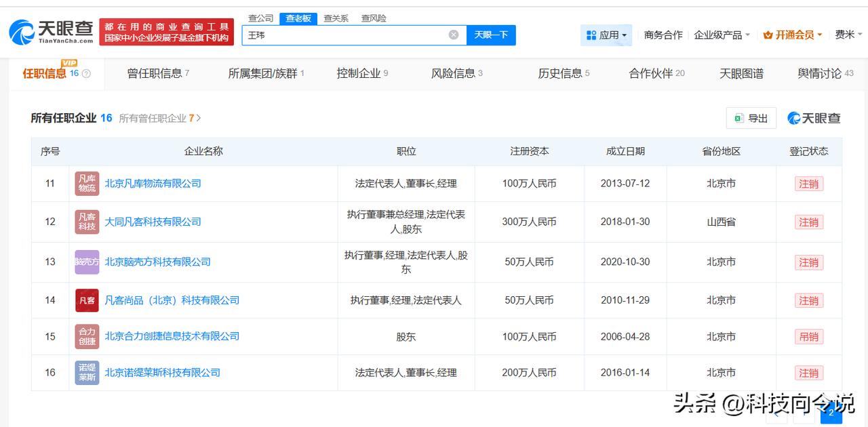Click the 诺缇莱斯 company logo icon

pyautogui.click(x=87, y=373)
